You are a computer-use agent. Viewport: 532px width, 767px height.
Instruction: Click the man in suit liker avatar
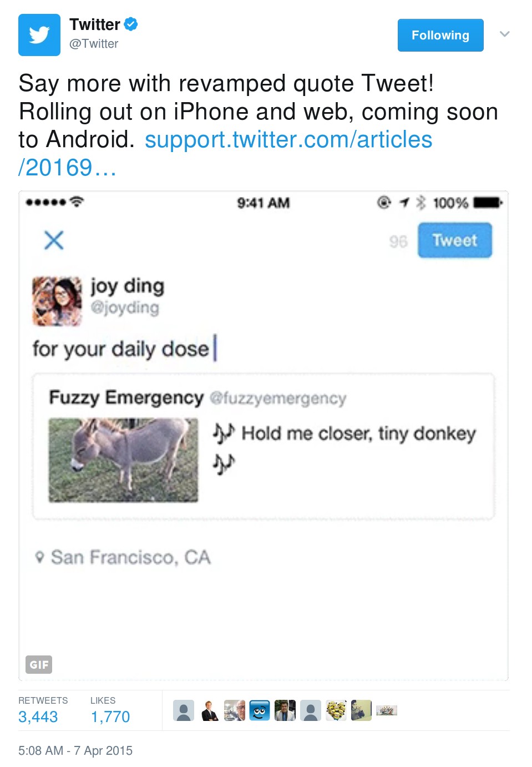tap(209, 710)
